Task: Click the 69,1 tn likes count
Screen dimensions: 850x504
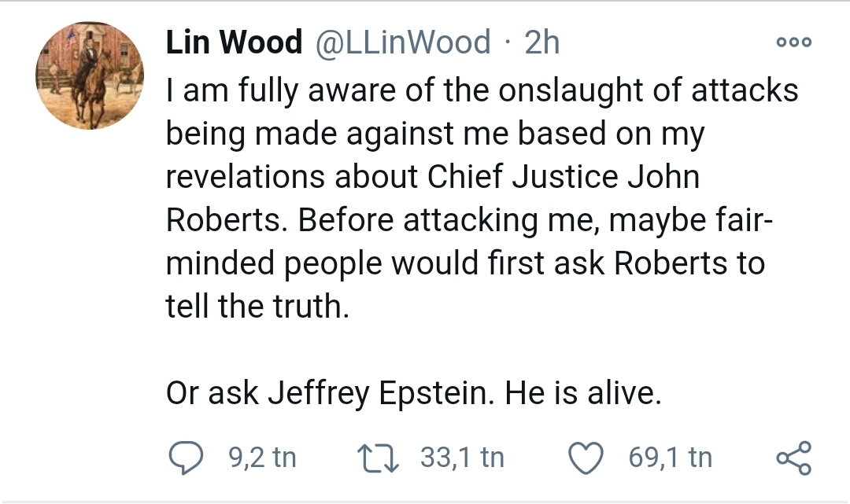Action: 670,458
